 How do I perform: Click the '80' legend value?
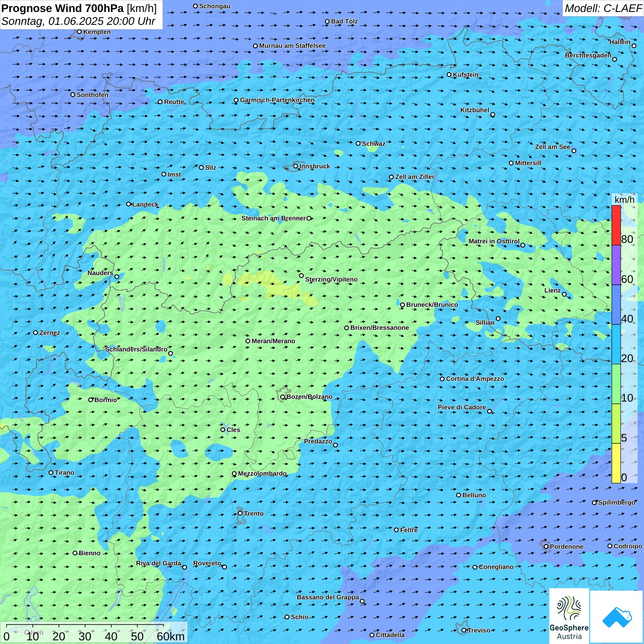[627, 239]
